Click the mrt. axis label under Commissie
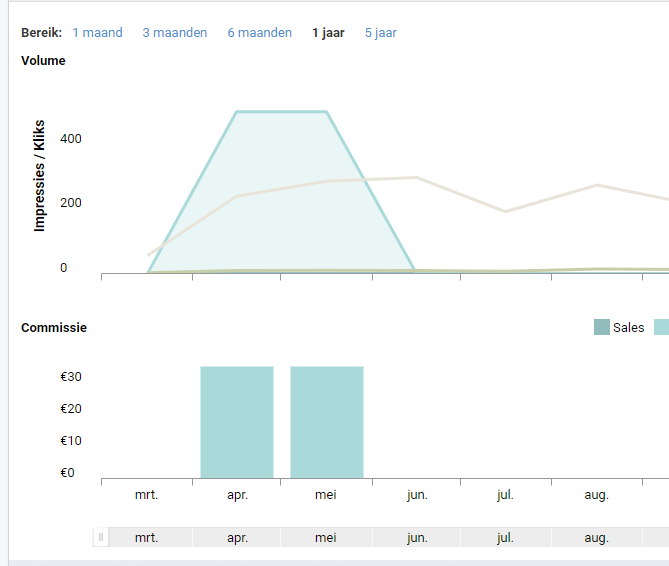 click(146, 495)
